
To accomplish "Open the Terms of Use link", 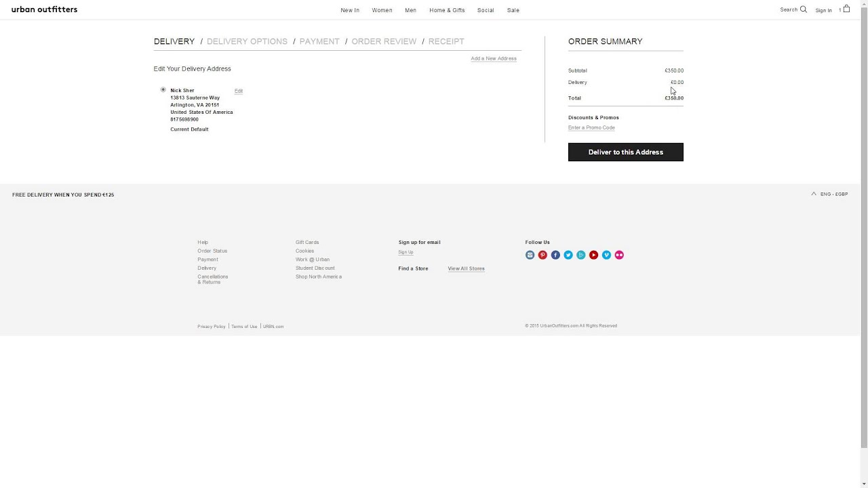I will pos(244,327).
